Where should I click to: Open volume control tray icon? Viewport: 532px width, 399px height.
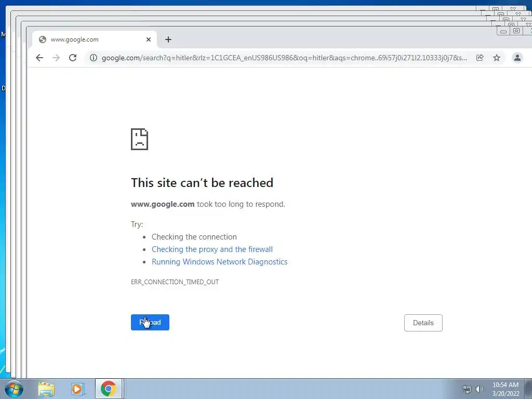(x=480, y=389)
